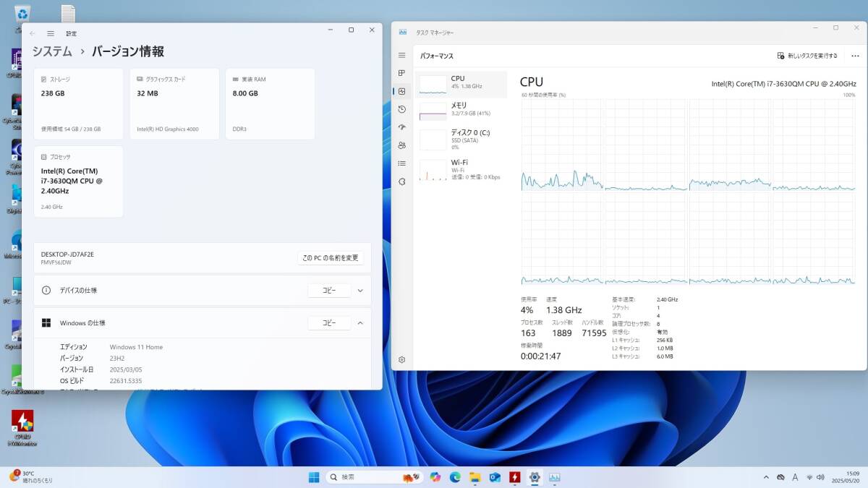The height and width of the screenshot is (488, 868).
Task: Open Details page in Task Manager
Action: [402, 163]
